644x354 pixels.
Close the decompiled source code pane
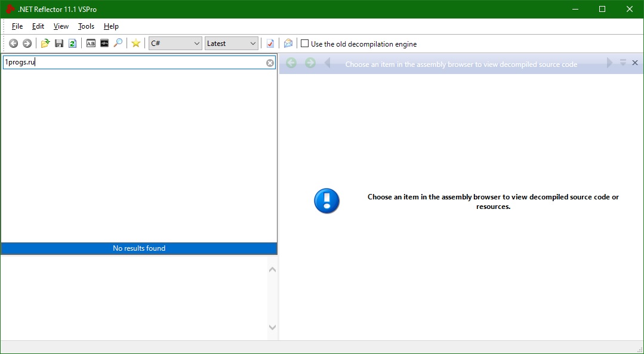[635, 63]
